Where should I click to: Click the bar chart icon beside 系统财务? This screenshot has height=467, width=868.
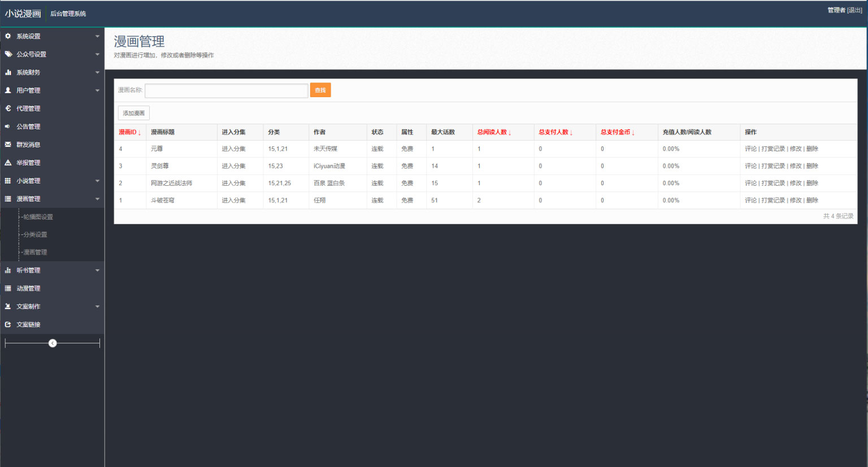tap(8, 72)
